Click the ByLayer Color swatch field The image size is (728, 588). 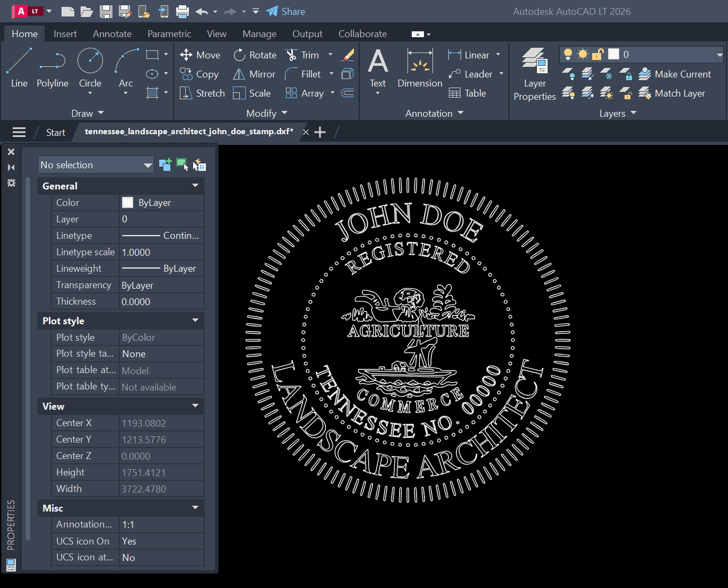pos(162,203)
